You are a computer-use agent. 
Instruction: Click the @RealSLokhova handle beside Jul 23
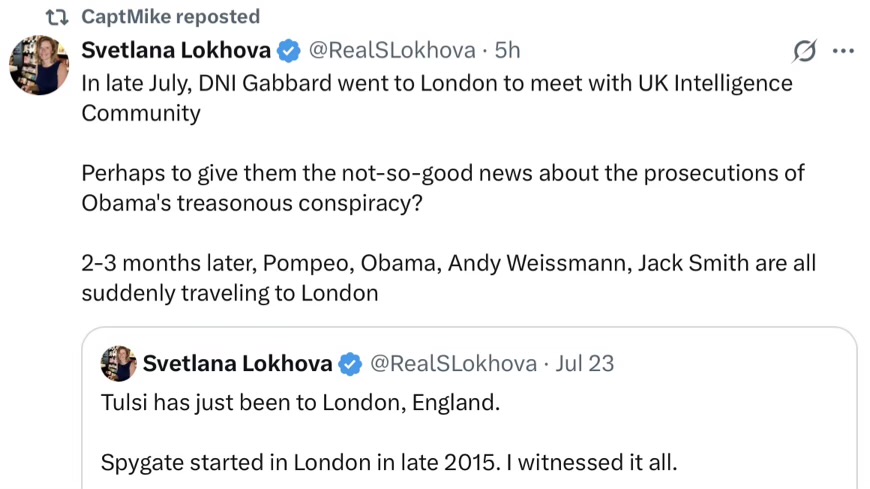coord(453,364)
